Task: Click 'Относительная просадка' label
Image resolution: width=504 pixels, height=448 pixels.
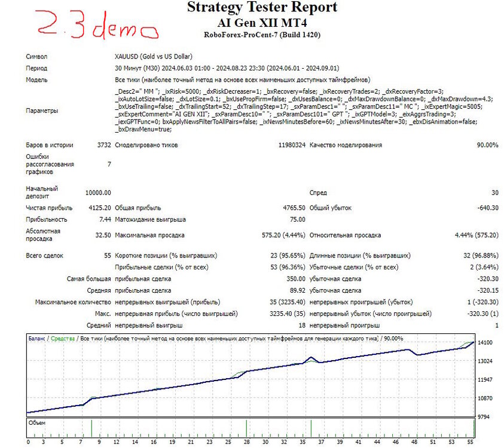Action: pos(345,235)
